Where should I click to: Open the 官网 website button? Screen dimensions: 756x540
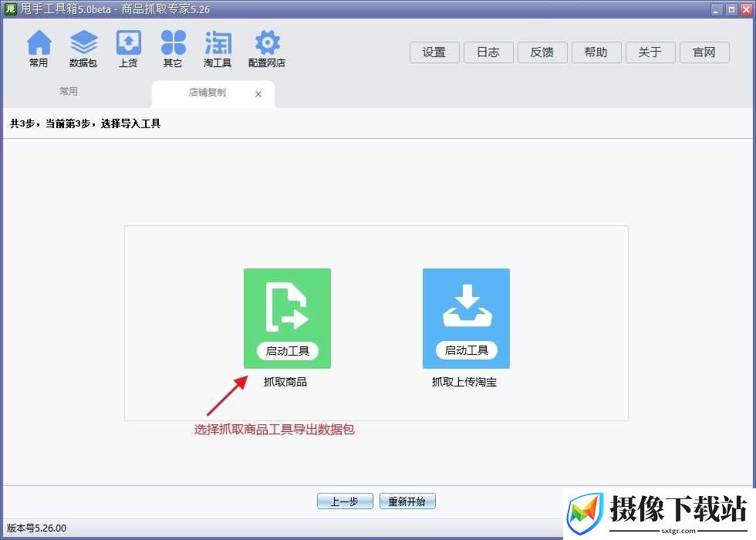(704, 52)
